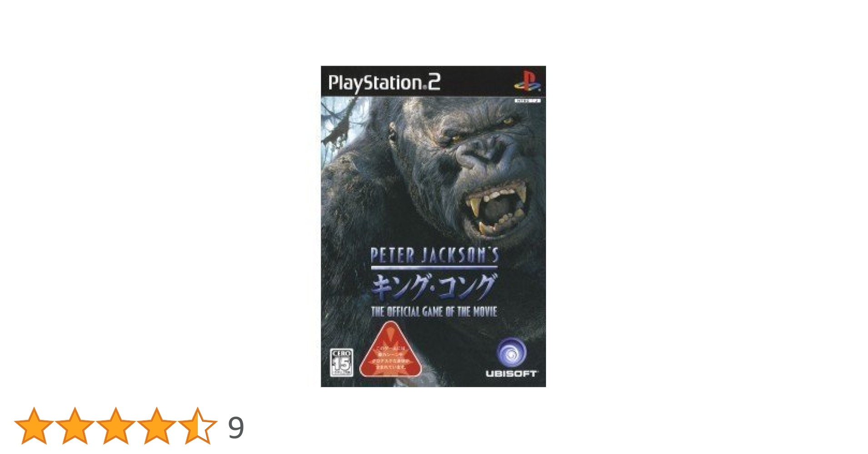Click the second orange rating star
Screen dimensions: 868x454
(75, 425)
